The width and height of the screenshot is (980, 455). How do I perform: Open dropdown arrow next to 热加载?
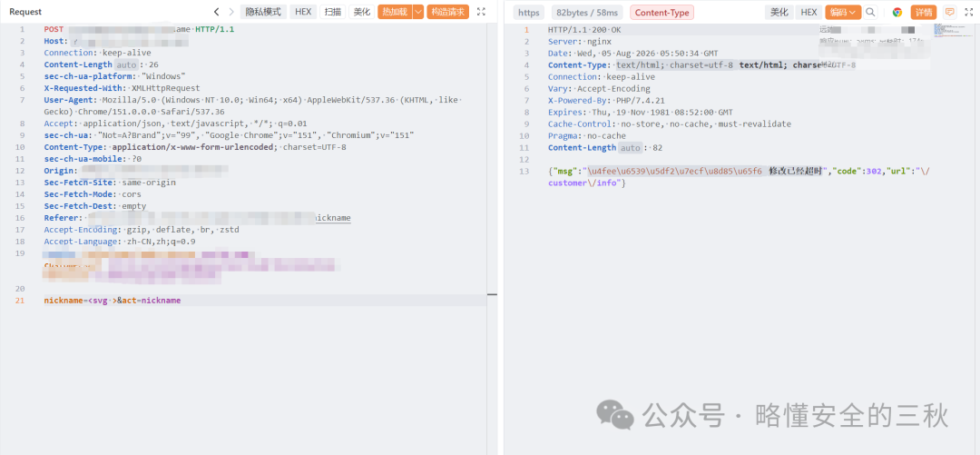(418, 12)
